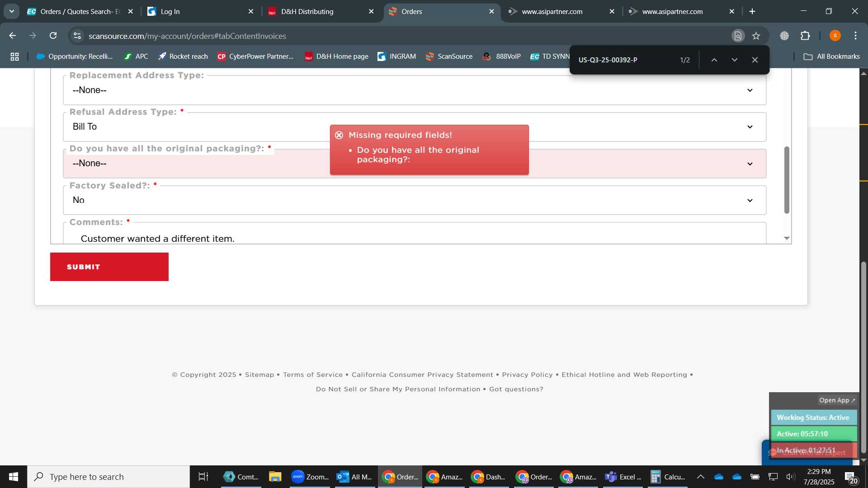Open the 888VoIP bookmark
This screenshot has width=868, height=488.
501,56
